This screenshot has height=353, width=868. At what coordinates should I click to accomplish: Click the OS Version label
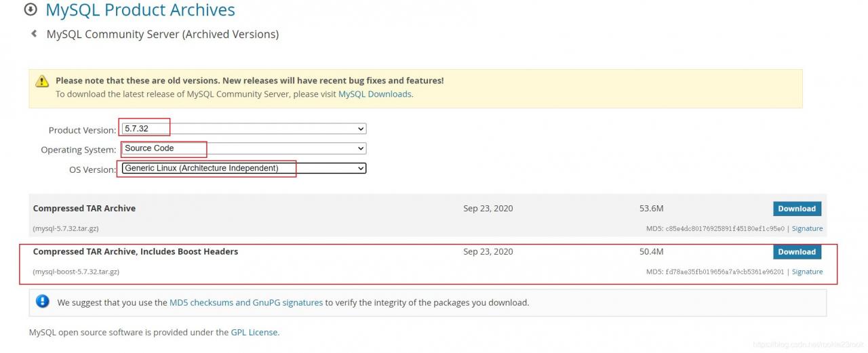92,169
